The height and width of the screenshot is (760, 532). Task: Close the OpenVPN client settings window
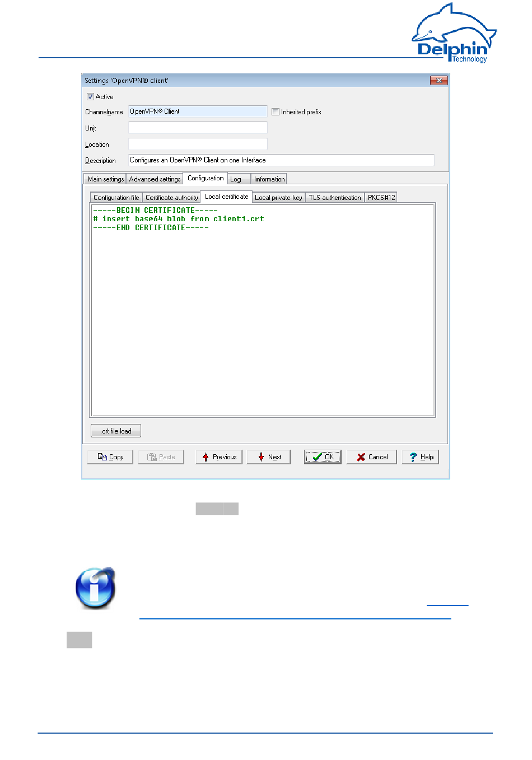click(x=439, y=81)
